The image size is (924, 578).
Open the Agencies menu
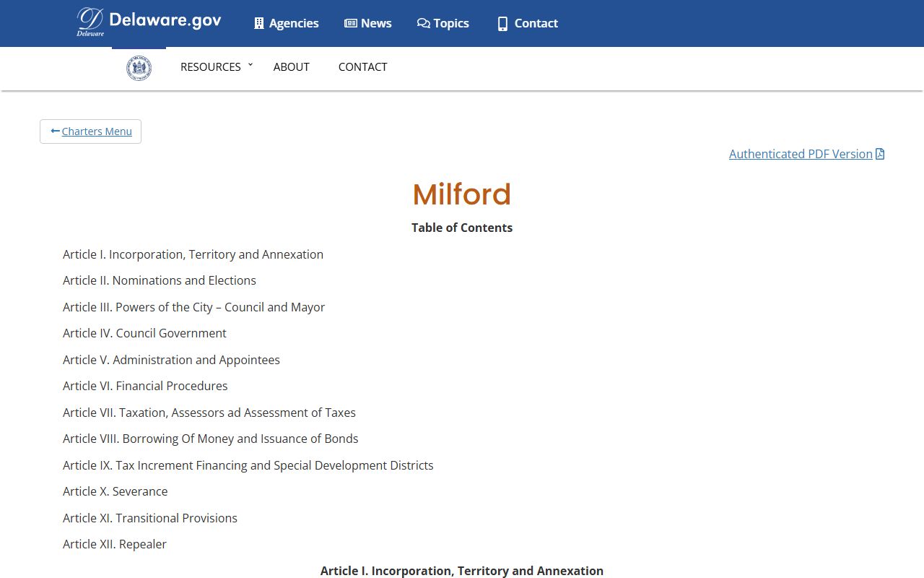287,23
